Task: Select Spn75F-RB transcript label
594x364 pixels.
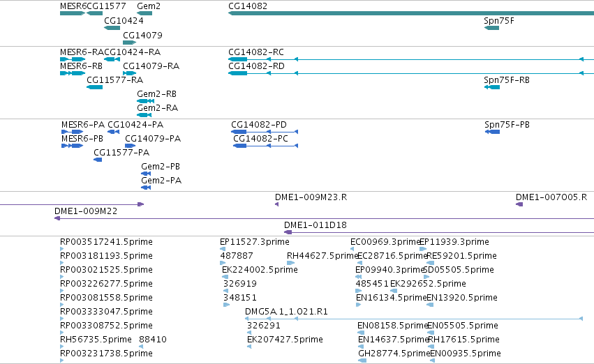Action: (507, 80)
